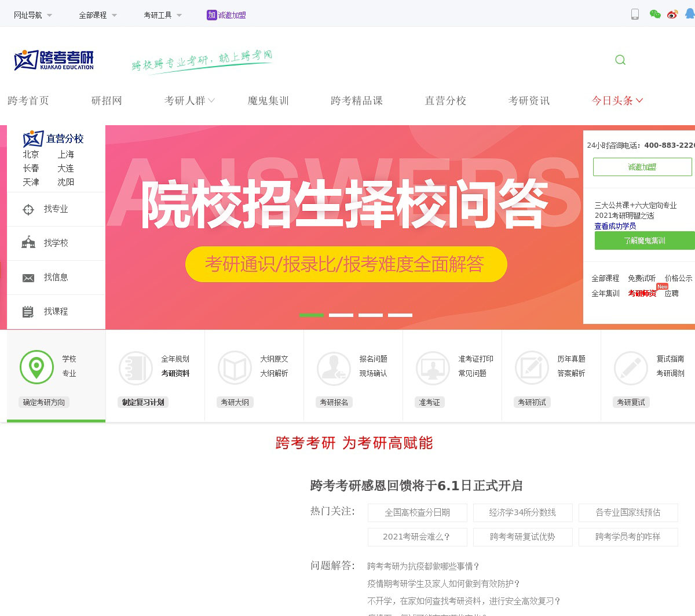Click the green location pin circle icon
695x616 pixels.
point(36,367)
